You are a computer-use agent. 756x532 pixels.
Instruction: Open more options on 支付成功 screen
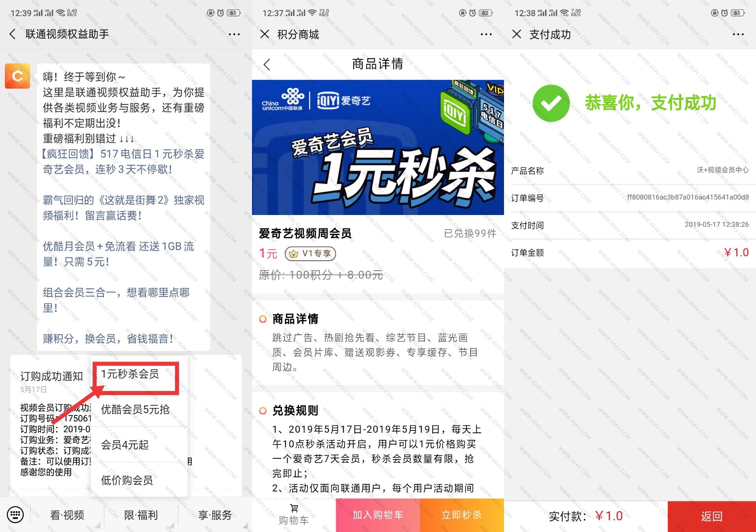click(738, 34)
